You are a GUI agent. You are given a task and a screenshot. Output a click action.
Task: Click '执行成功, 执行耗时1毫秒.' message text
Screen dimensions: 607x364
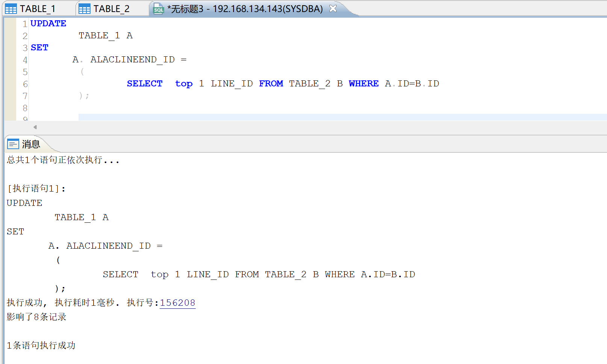click(63, 303)
